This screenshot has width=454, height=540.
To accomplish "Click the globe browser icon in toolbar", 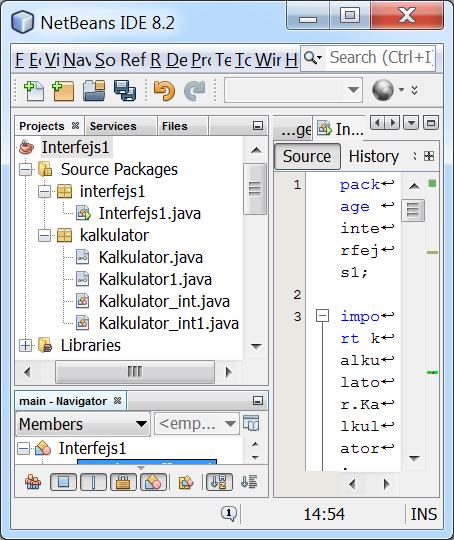I will [x=383, y=90].
